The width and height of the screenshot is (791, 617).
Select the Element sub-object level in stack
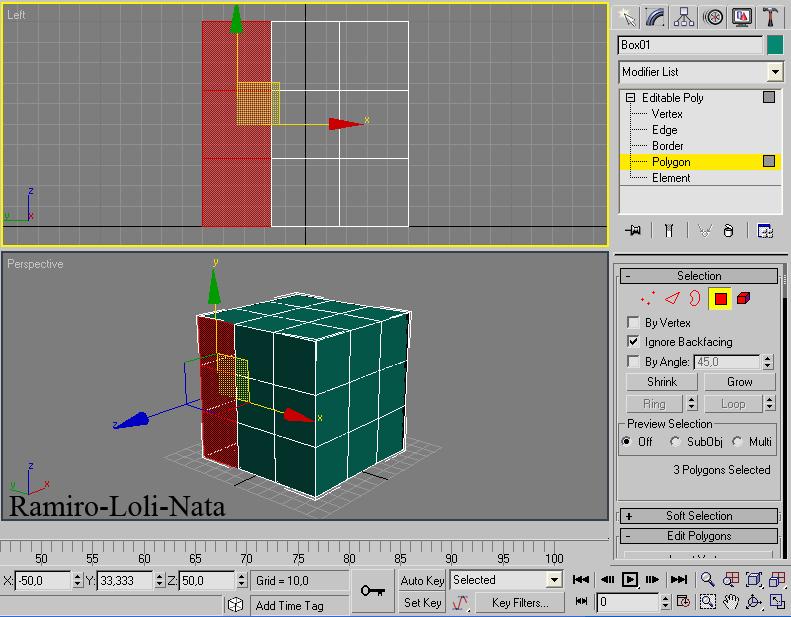pyautogui.click(x=671, y=178)
